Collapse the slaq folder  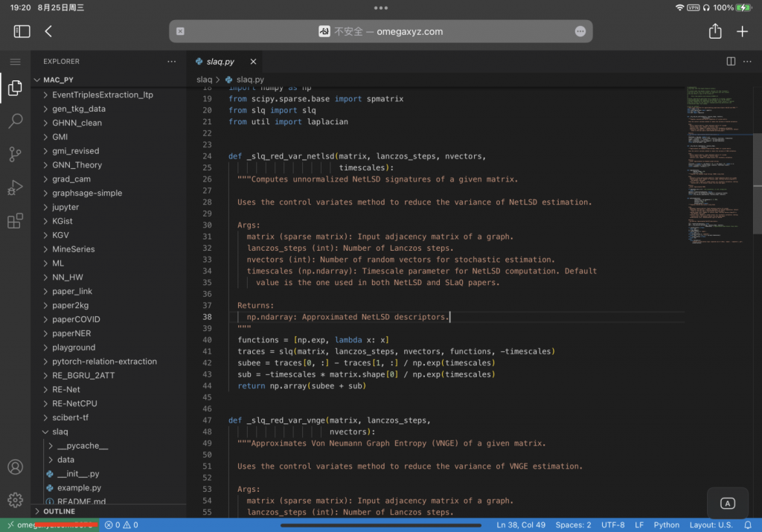pyautogui.click(x=60, y=432)
